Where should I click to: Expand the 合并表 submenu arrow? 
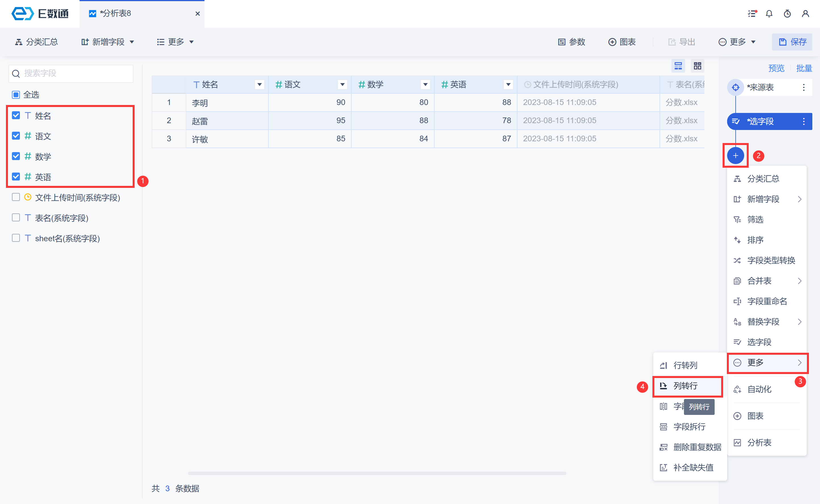coord(799,281)
